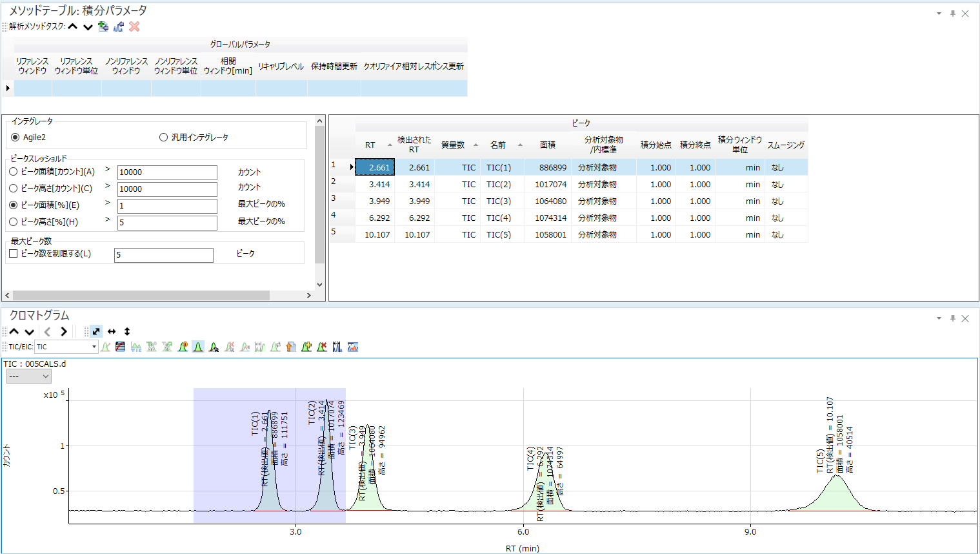Open the '---' dropdown under TIC : 005CALS.d
The width and height of the screenshot is (980, 554).
28,376
